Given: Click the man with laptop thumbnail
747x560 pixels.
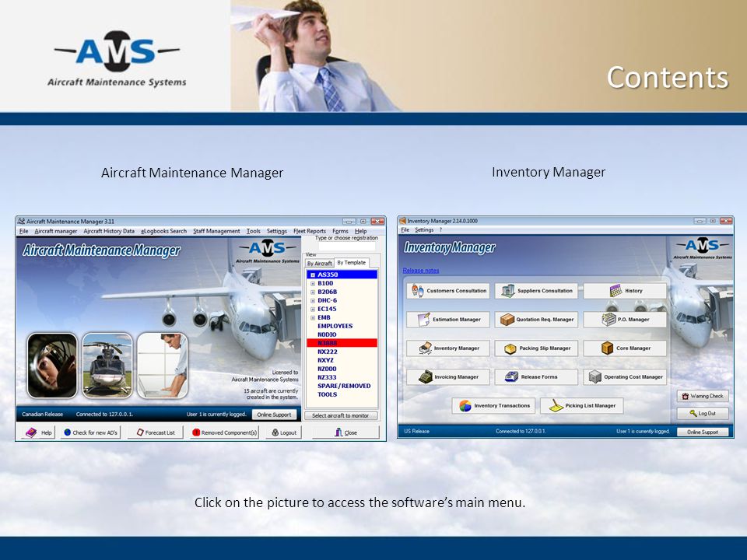Looking at the screenshot, I should pyautogui.click(x=163, y=366).
